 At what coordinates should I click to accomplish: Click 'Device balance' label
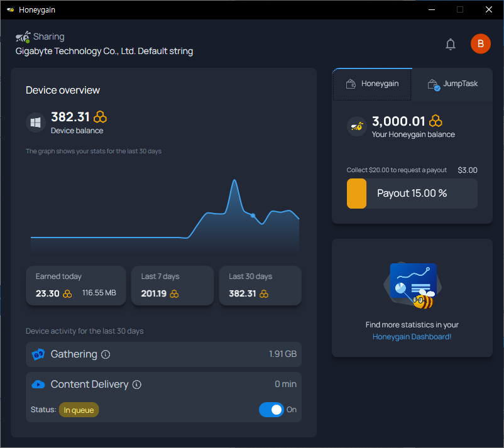click(77, 131)
